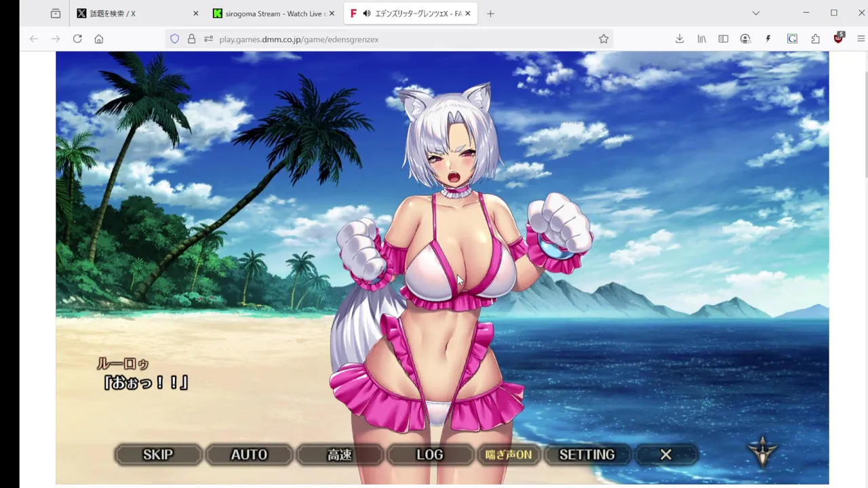The height and width of the screenshot is (488, 868).
Task: Mute audio on the game tab
Action: 366,14
